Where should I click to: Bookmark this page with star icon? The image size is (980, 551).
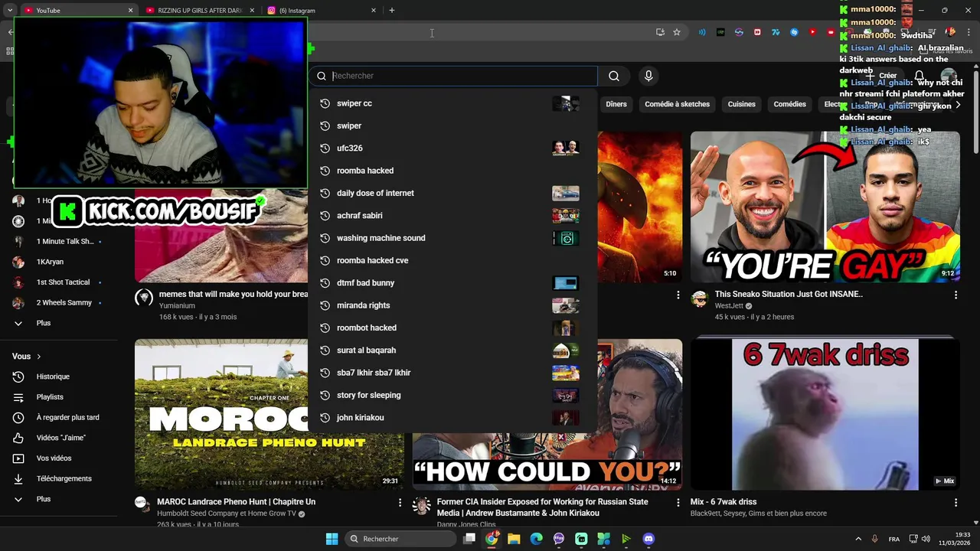(677, 32)
